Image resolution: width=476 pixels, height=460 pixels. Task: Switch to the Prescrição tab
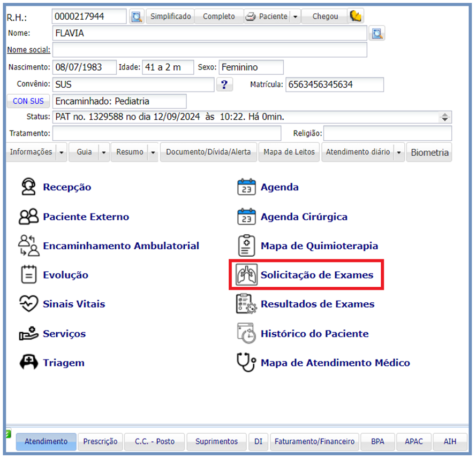pos(100,441)
